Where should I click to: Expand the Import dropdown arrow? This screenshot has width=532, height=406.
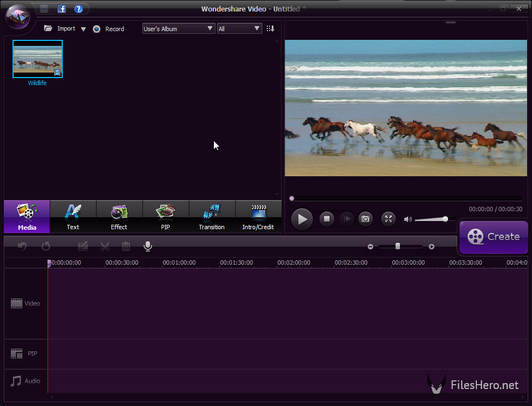tap(83, 29)
